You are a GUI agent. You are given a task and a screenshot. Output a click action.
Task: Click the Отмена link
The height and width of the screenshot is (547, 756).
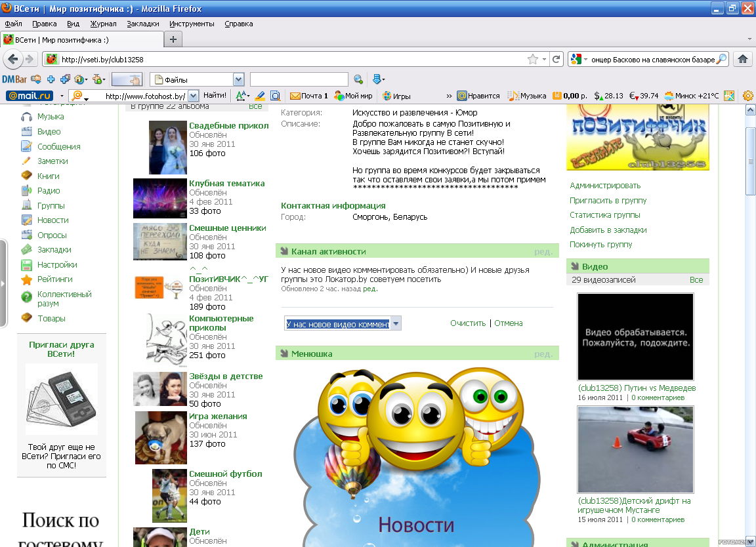pos(508,323)
